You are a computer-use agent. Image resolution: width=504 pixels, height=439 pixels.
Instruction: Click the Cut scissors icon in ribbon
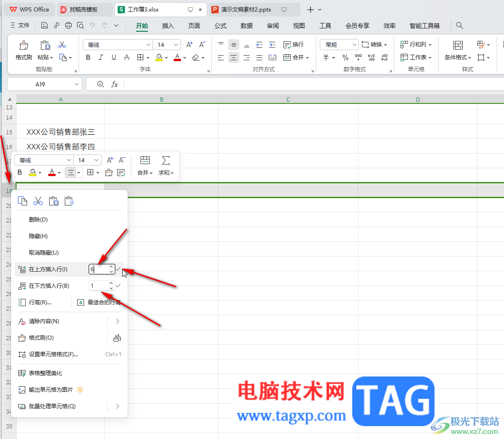pyautogui.click(x=62, y=45)
